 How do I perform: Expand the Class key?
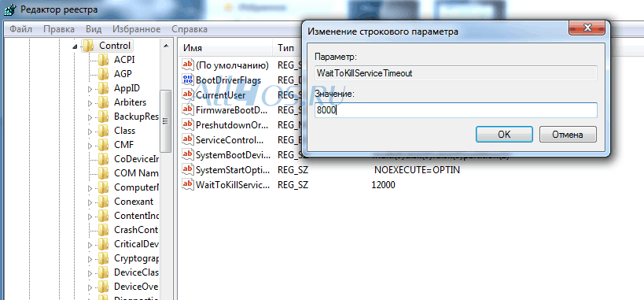pos(90,131)
